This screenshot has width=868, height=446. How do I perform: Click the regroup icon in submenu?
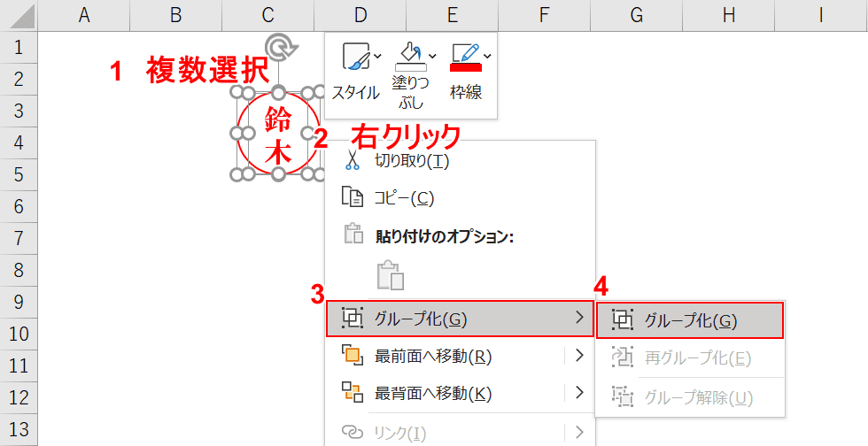623,358
